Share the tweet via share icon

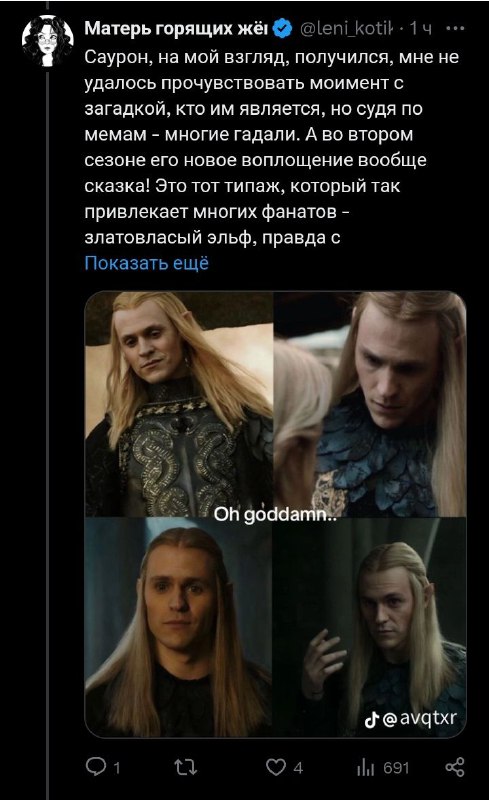pyautogui.click(x=455, y=767)
